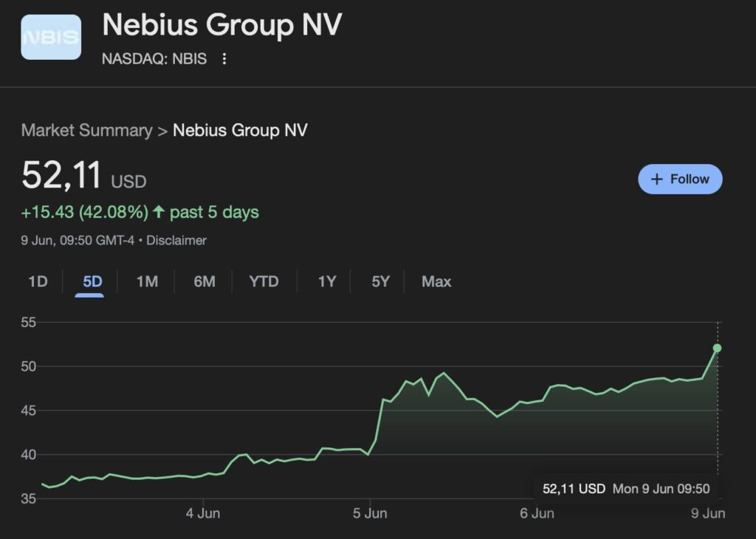Select the Max time range
This screenshot has width=756, height=539.
436,281
